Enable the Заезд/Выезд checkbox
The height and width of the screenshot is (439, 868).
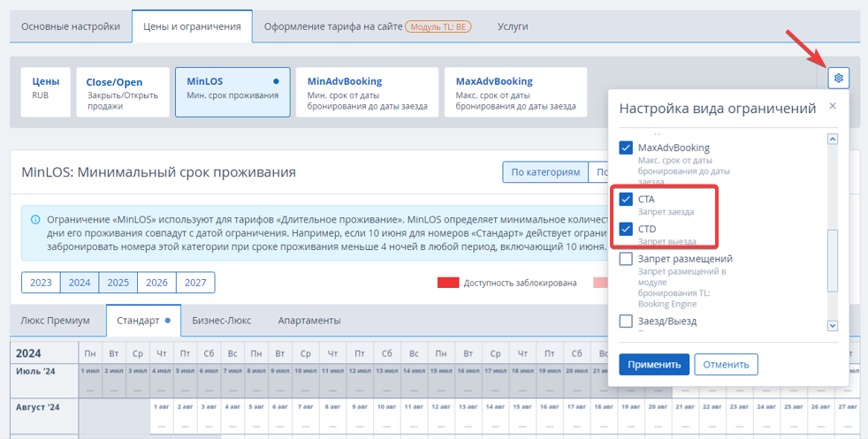[626, 322]
